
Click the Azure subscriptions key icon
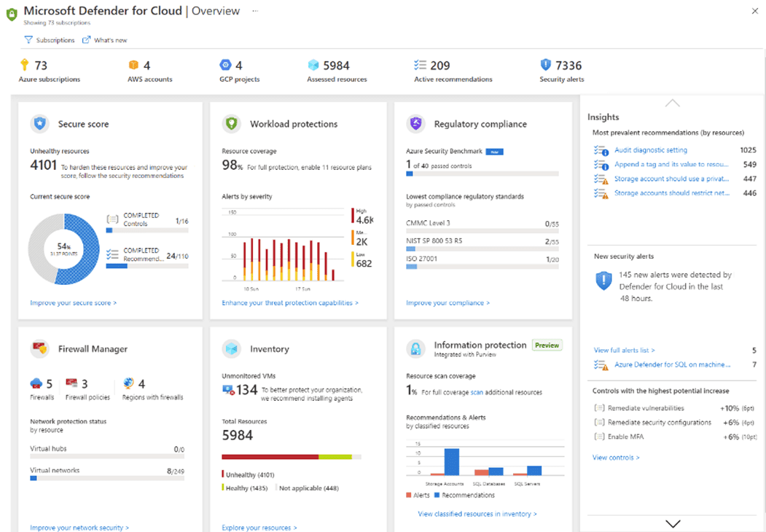[x=25, y=64]
